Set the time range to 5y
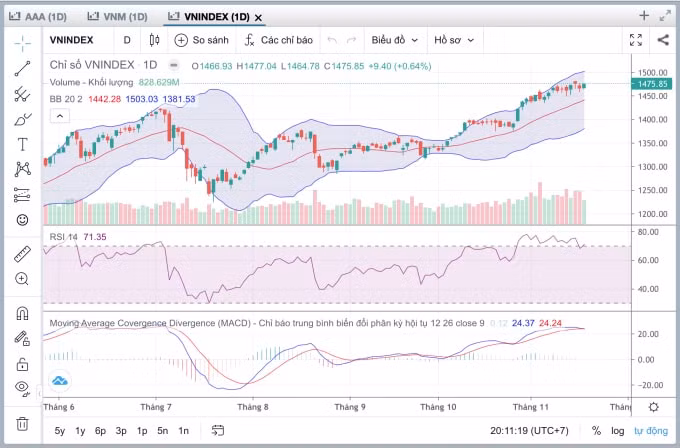The width and height of the screenshot is (680, 448). [x=60, y=431]
